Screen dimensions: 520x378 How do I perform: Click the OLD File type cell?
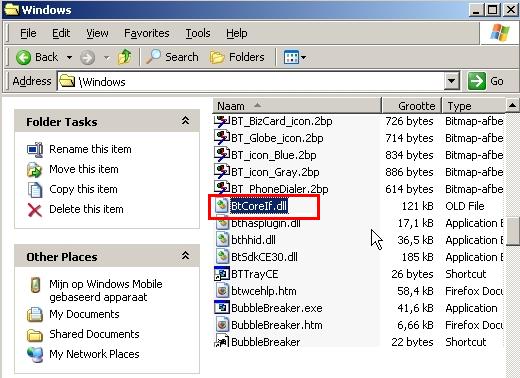[x=465, y=206]
